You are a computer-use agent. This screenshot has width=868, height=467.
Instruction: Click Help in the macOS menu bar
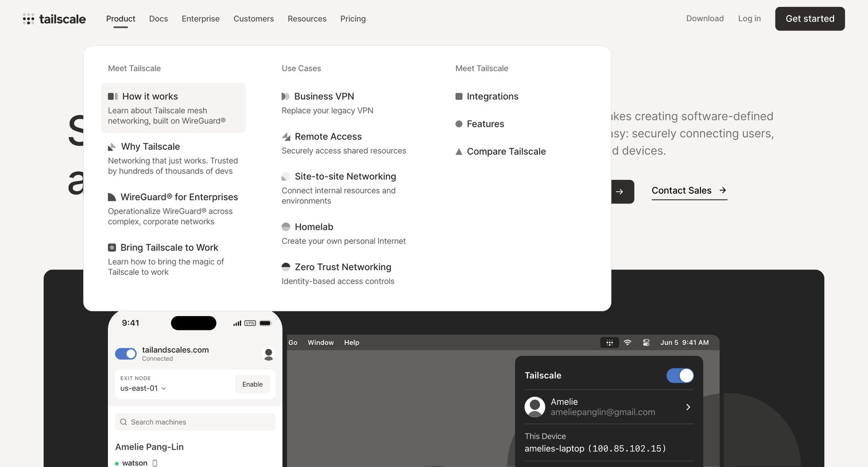point(351,343)
